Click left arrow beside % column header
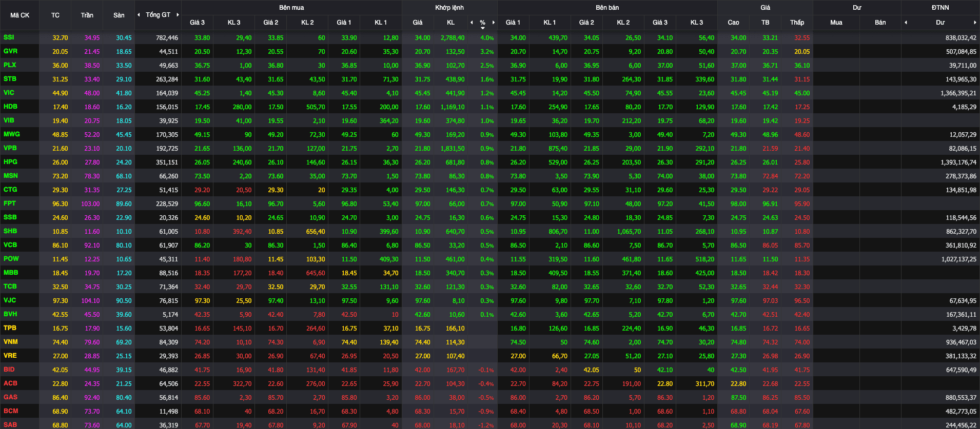The image size is (980, 429). 472,22
